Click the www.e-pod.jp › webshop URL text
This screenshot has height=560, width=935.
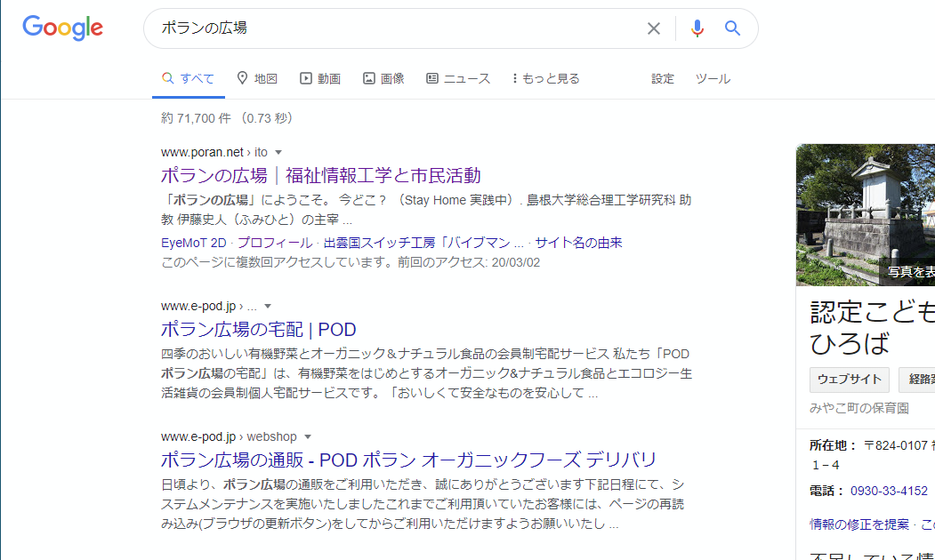(229, 436)
